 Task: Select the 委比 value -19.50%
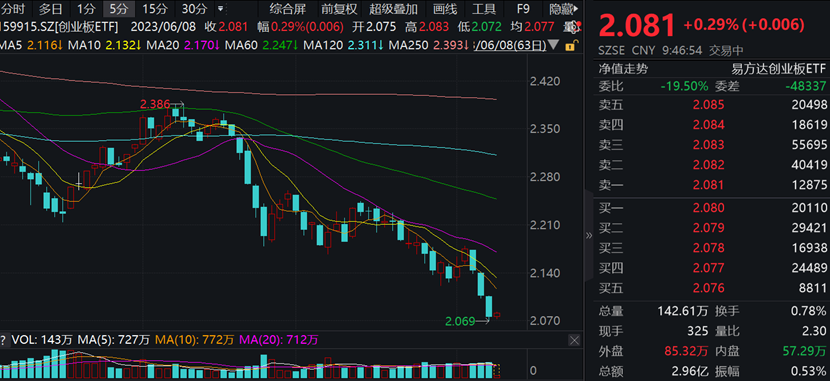pyautogui.click(x=684, y=86)
